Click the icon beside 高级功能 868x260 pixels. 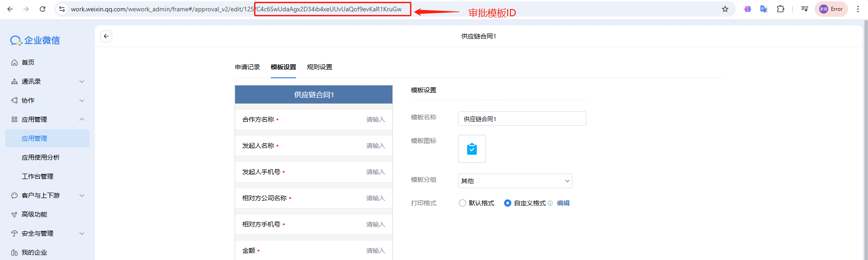pos(14,214)
